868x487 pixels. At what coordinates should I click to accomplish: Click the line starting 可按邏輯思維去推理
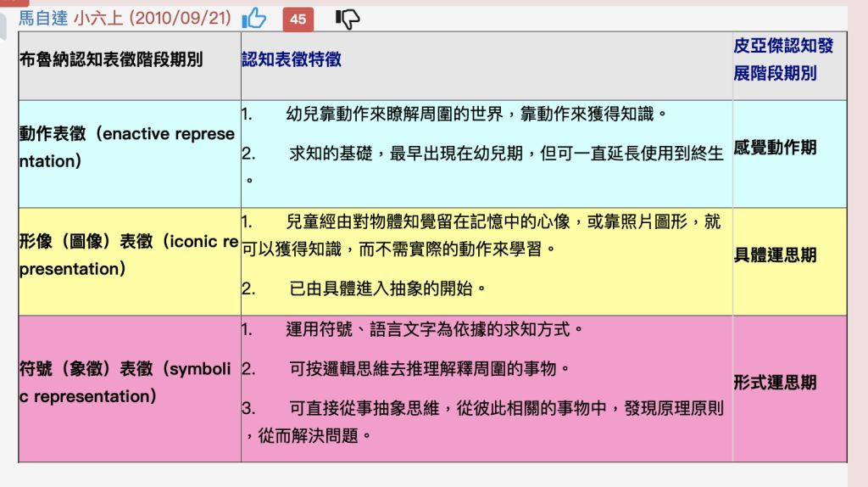pos(429,369)
